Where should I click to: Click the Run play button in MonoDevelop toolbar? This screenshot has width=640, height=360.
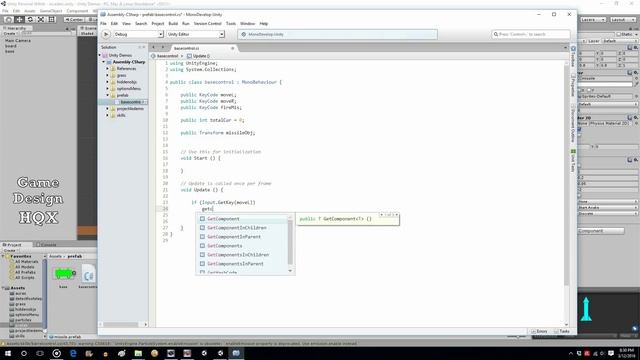tap(106, 34)
